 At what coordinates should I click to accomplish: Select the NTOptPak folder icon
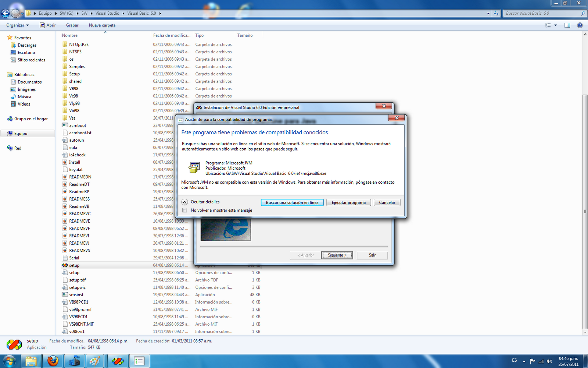click(x=65, y=44)
